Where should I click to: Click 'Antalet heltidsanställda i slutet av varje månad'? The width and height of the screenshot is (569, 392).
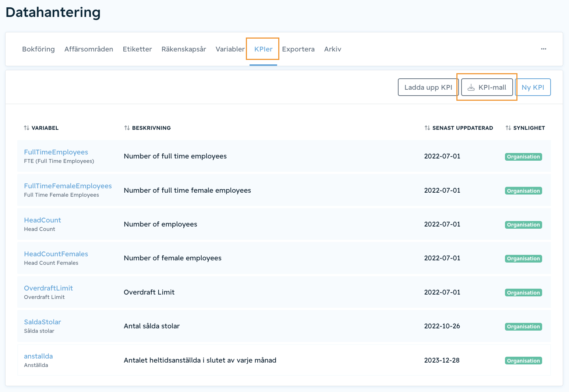coord(200,360)
